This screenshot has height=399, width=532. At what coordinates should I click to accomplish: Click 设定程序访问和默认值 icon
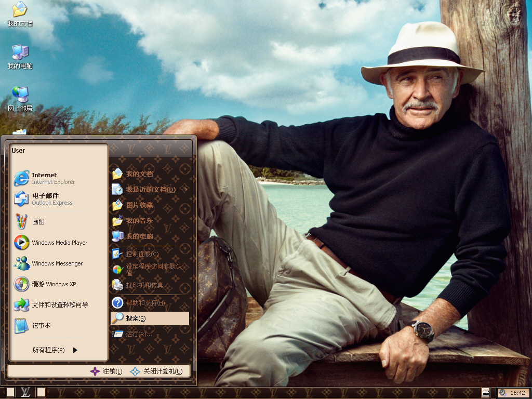click(x=117, y=270)
